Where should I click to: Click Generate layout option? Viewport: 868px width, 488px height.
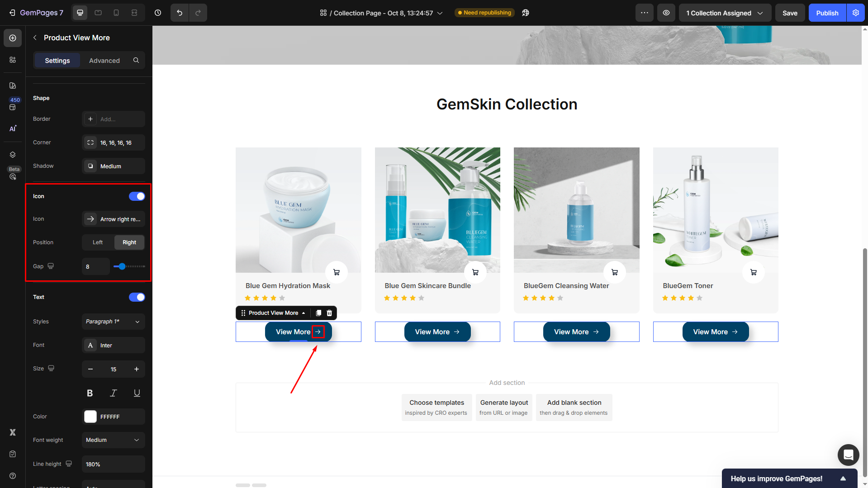click(x=504, y=407)
